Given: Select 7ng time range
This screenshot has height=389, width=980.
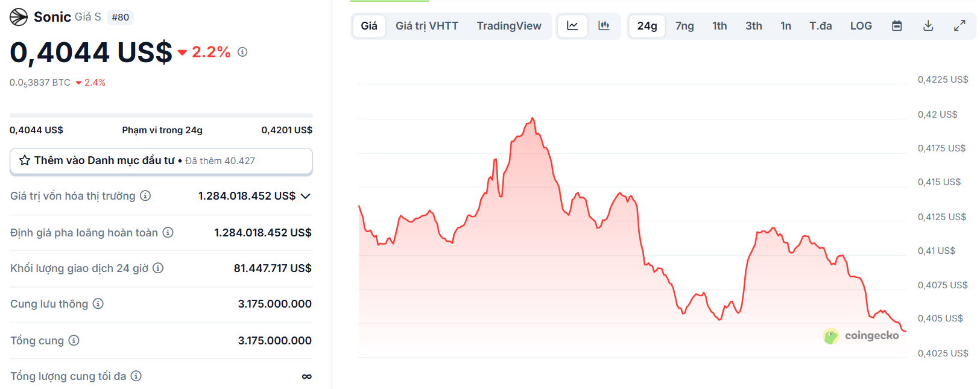Looking at the screenshot, I should coord(684,26).
